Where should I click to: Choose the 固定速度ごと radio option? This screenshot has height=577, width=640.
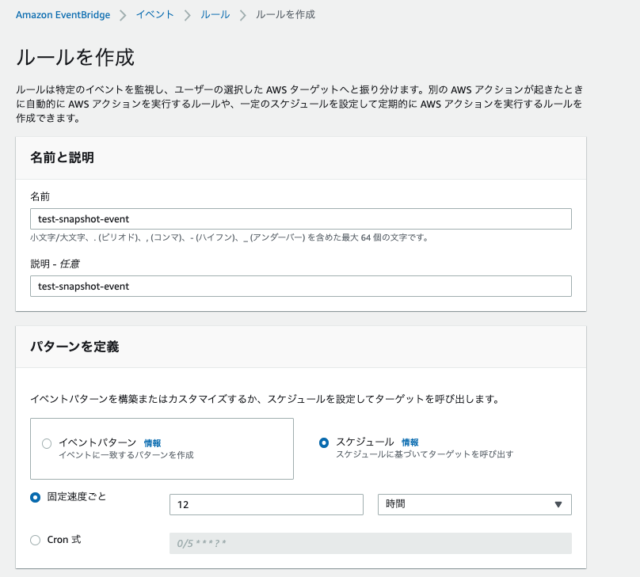pos(36,497)
